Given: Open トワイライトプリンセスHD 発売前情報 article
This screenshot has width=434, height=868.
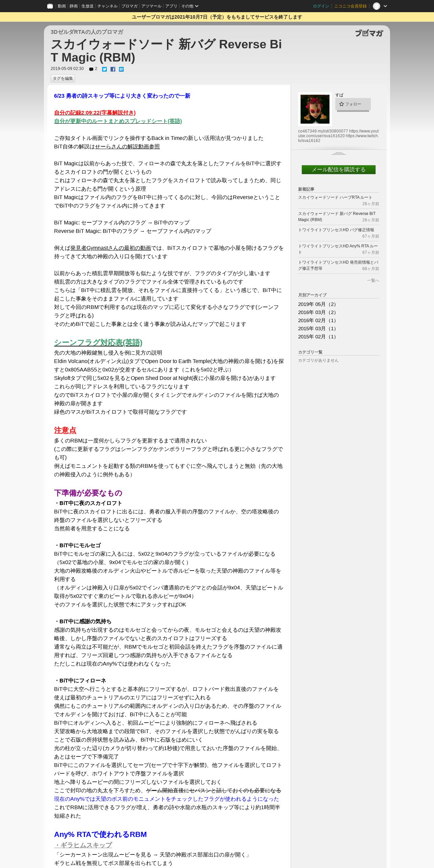Looking at the screenshot, I should coord(338,265).
